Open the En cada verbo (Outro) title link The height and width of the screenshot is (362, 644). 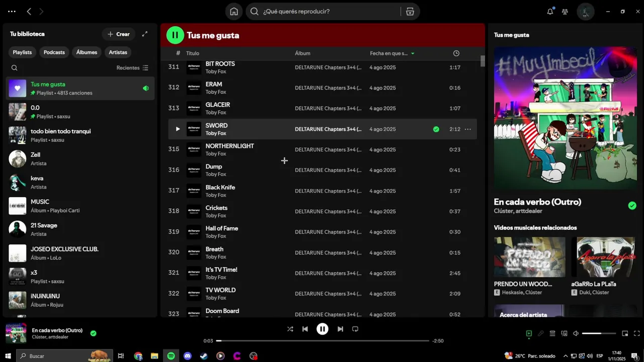(537, 202)
